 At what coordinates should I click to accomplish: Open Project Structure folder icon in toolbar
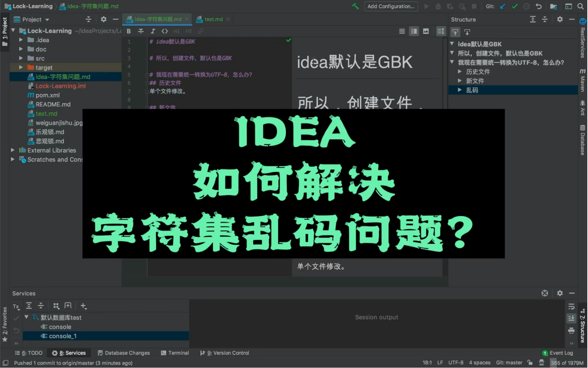[553, 6]
